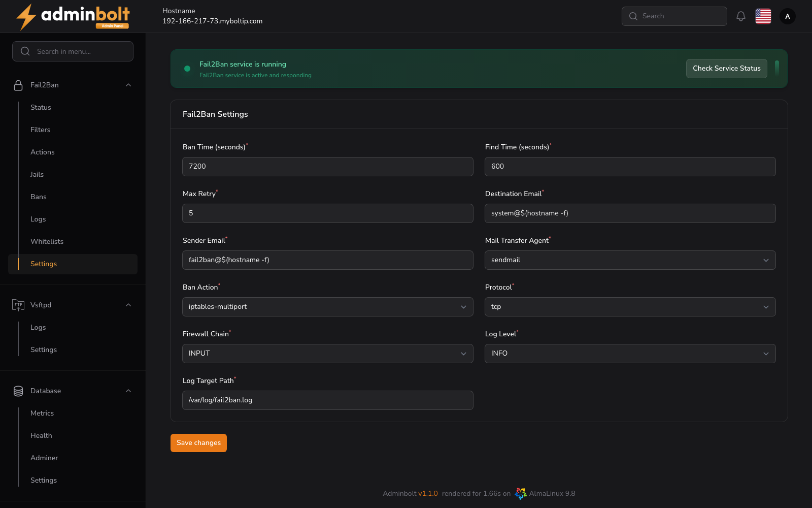Click the green service status dot
The width and height of the screenshot is (812, 508).
click(187, 69)
